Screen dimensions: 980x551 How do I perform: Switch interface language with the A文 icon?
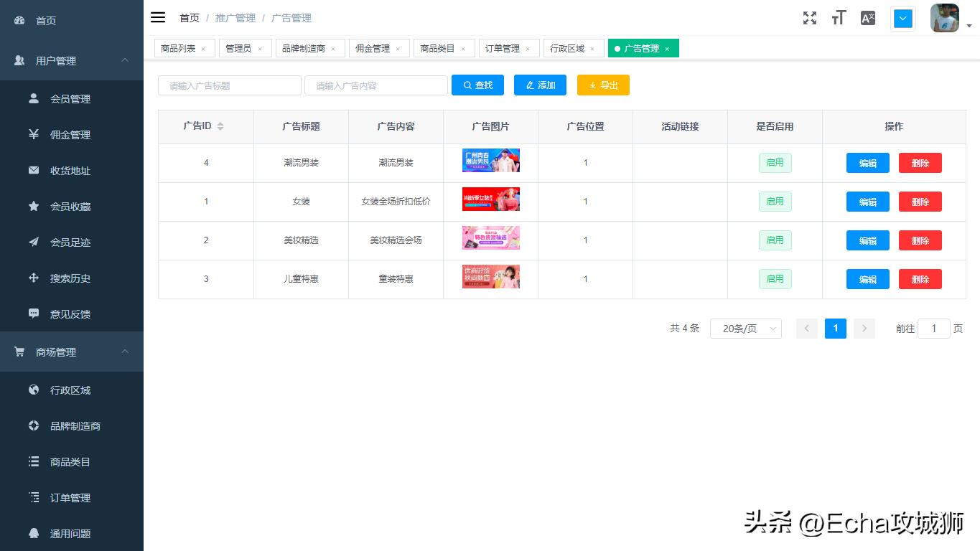coord(867,18)
